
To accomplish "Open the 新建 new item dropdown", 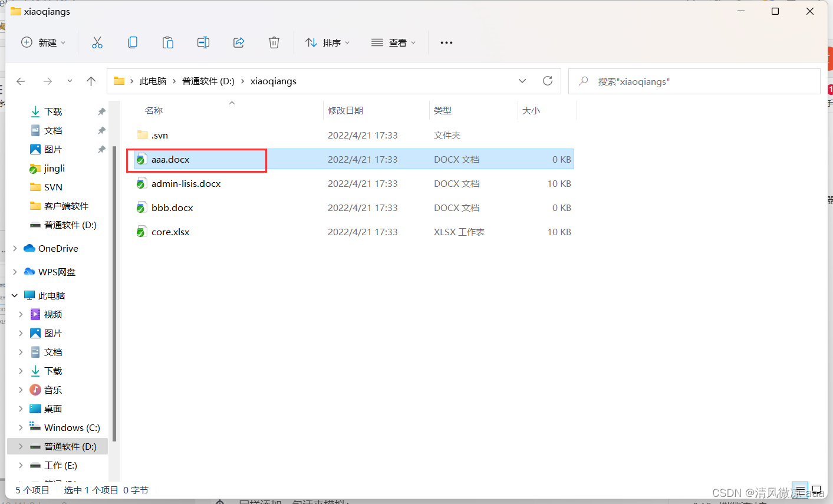I will pyautogui.click(x=44, y=42).
